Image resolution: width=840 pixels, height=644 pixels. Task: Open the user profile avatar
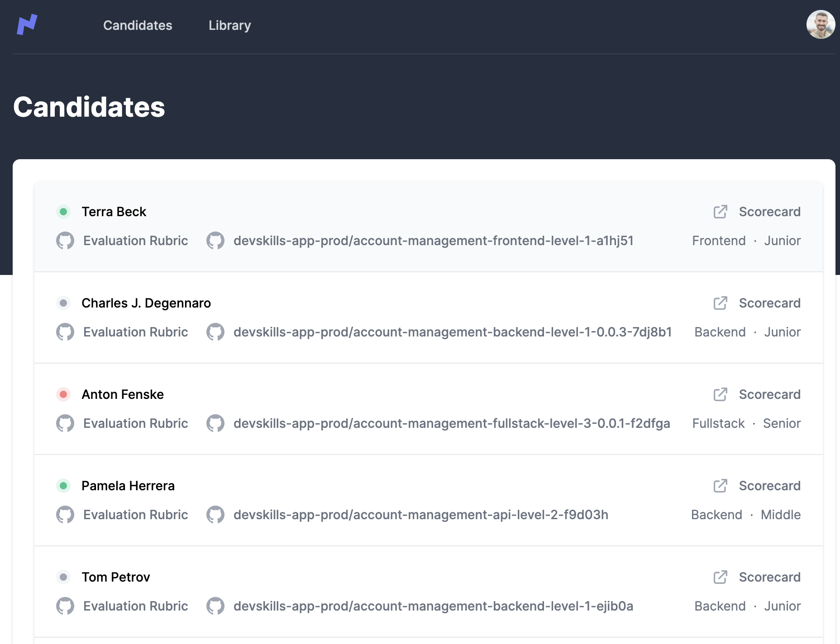tap(821, 24)
